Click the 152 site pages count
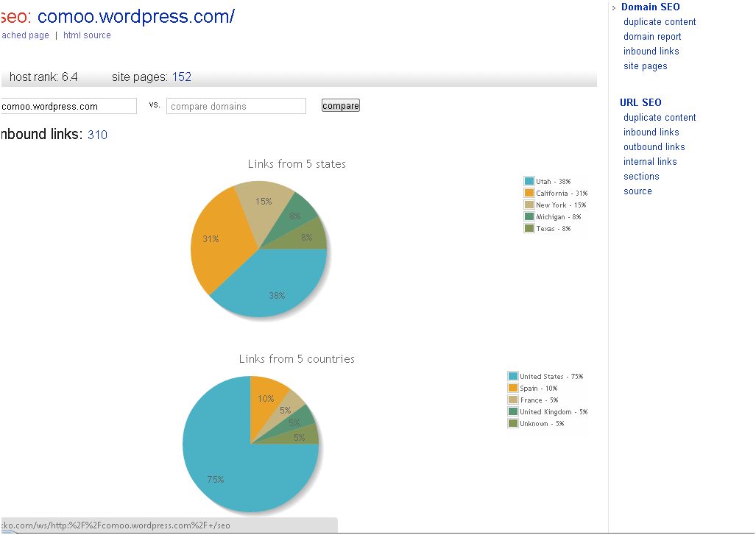 click(182, 77)
